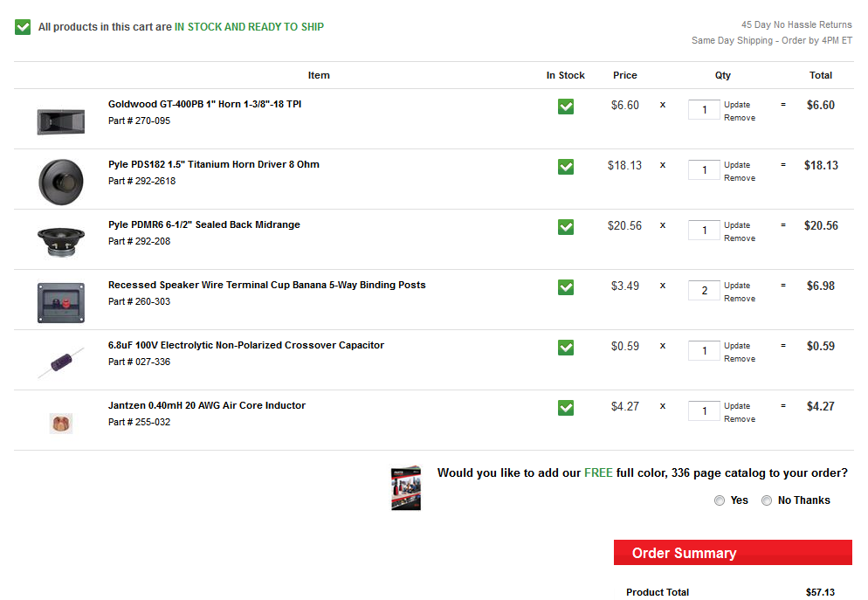The image size is (868, 600).
Task: Click the Order Summary red header
Action: click(x=733, y=552)
